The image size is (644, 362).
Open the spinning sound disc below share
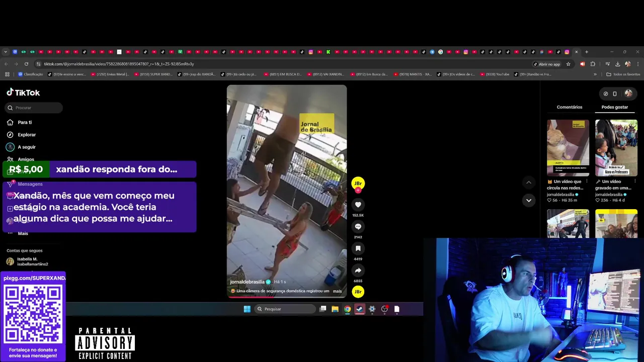(x=358, y=292)
